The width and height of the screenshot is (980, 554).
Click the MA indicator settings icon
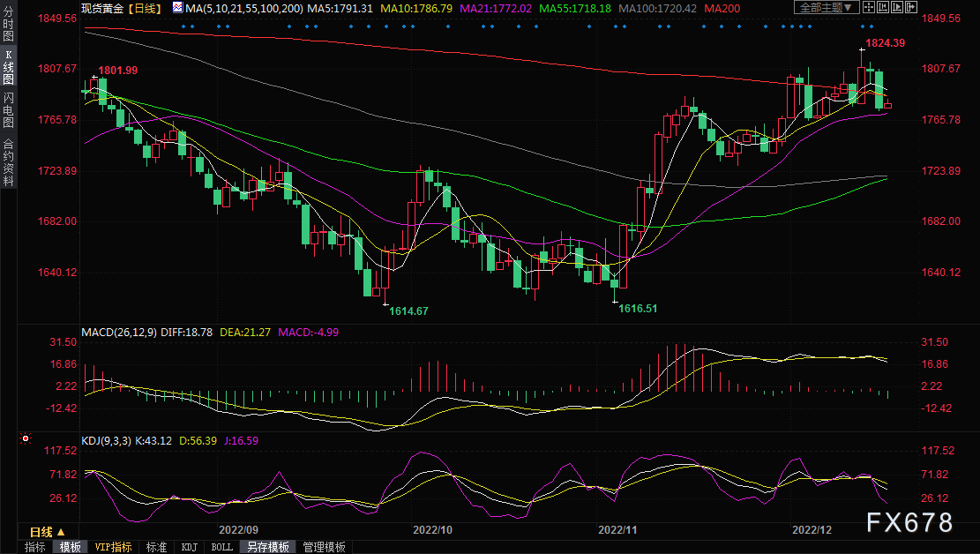[178, 8]
